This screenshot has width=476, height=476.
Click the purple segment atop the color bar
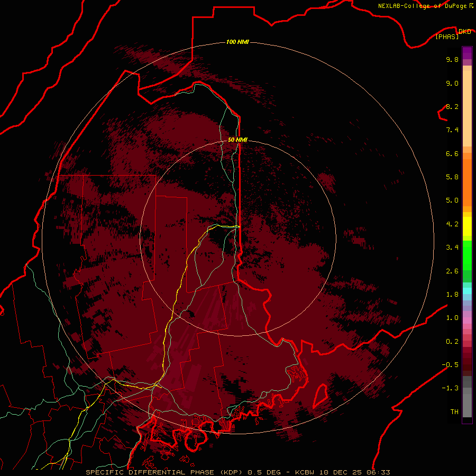click(x=467, y=53)
